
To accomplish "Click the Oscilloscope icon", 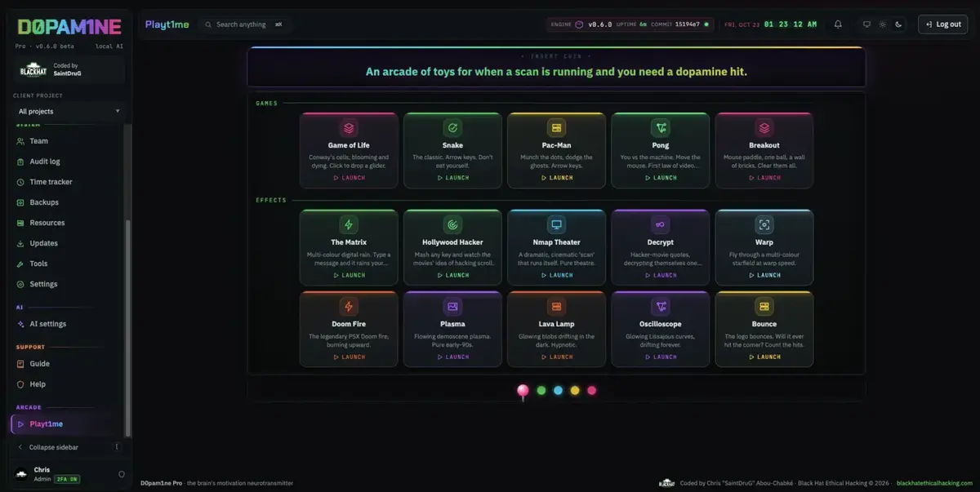I will (x=660, y=307).
